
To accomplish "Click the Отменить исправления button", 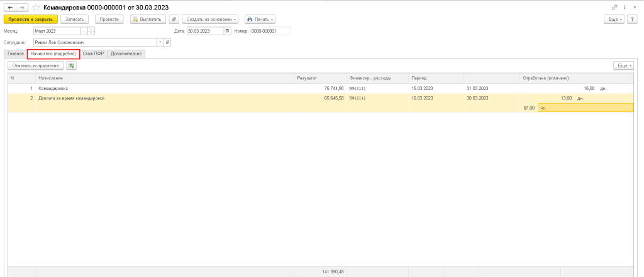I will tap(36, 65).
